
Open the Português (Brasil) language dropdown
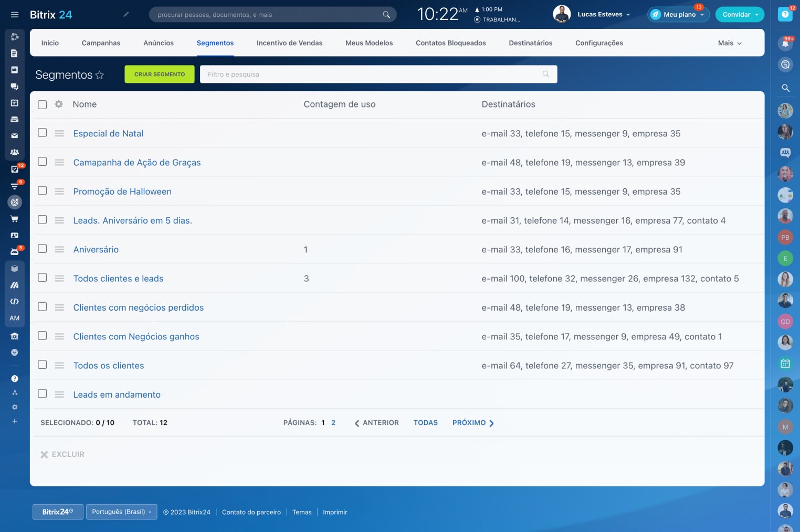click(x=121, y=512)
